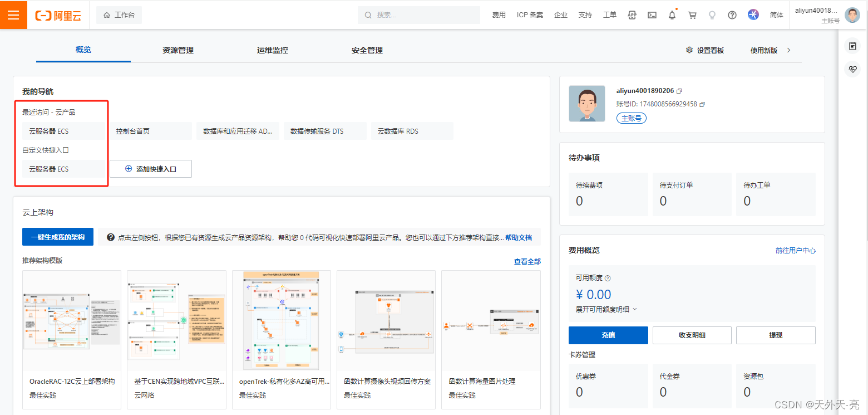The image size is (868, 415).
Task: Click the chevron next to 使用新版
Action: click(x=788, y=50)
